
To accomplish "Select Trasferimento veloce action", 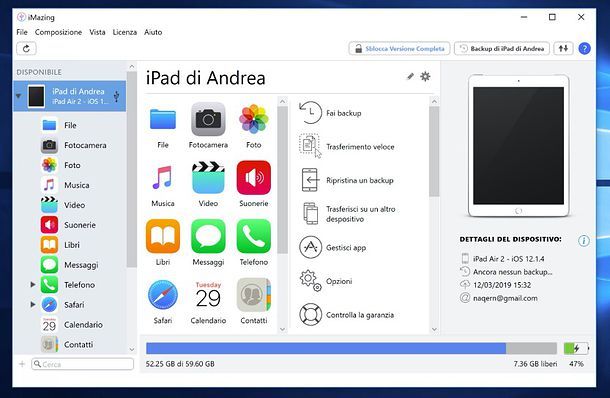I will (x=346, y=146).
